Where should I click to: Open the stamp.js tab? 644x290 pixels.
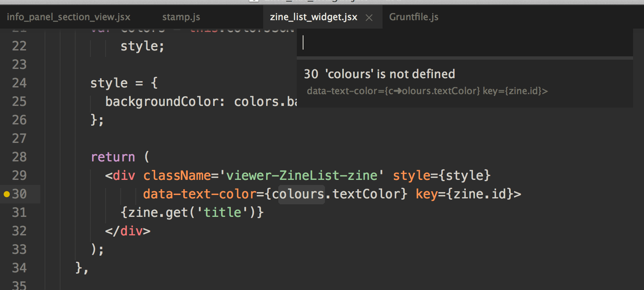[181, 17]
